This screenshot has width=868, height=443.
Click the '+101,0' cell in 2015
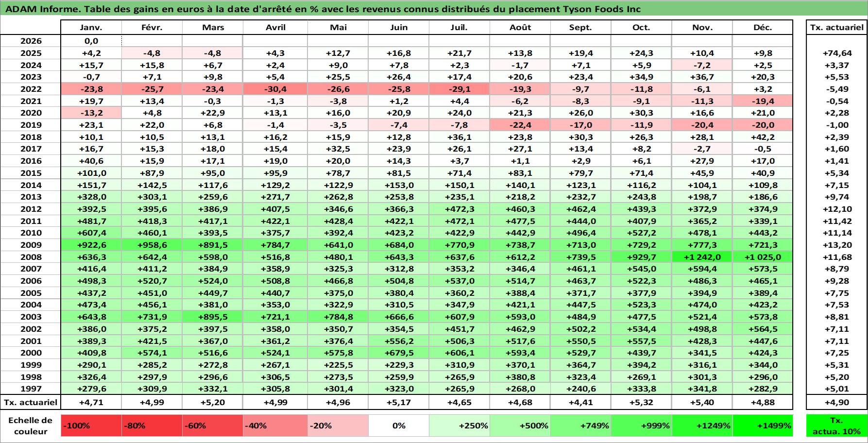[x=91, y=173]
